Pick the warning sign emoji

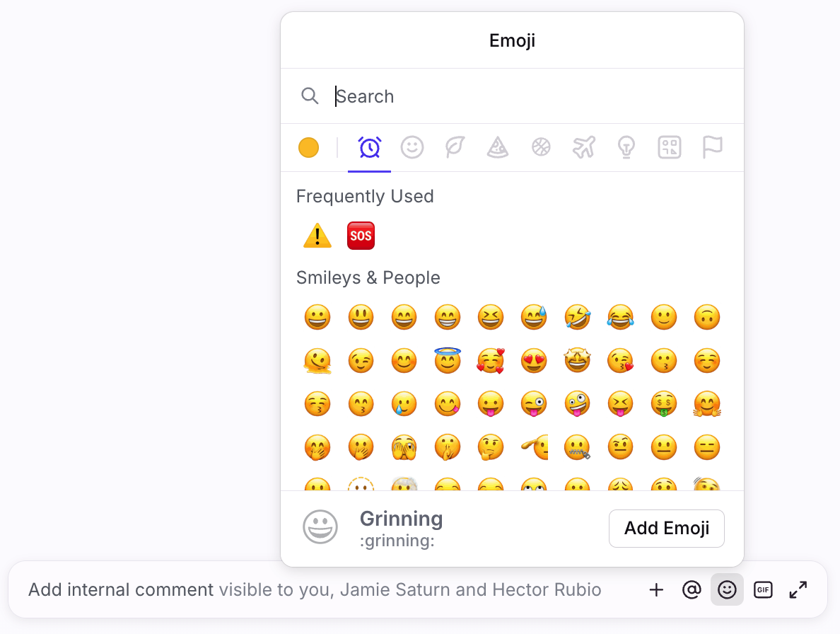(x=317, y=236)
